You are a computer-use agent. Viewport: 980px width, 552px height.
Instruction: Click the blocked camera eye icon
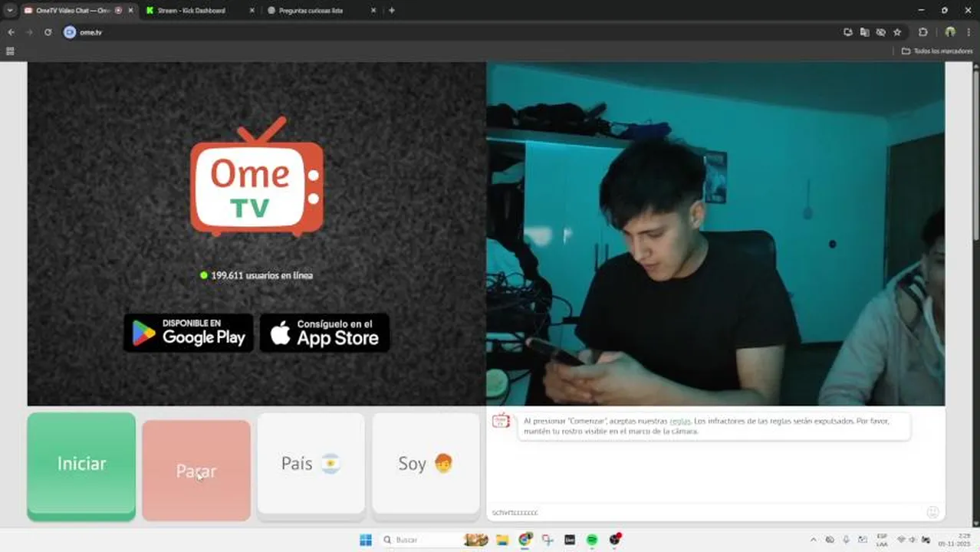coord(880,32)
